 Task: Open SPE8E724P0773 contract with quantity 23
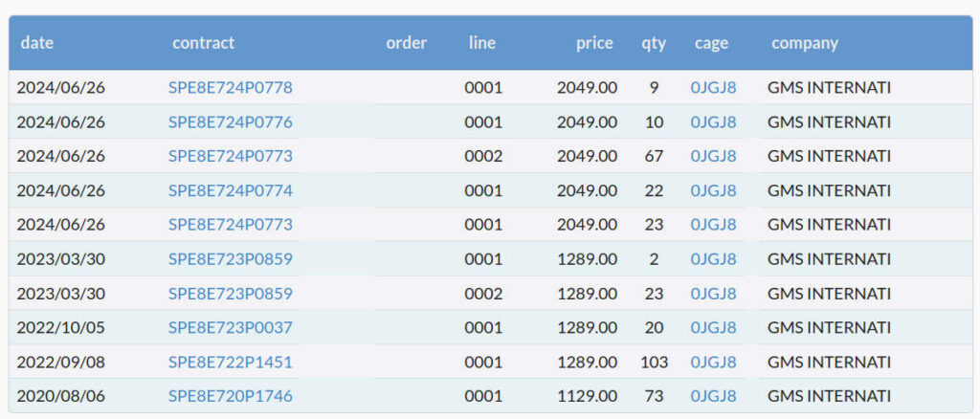point(230,225)
